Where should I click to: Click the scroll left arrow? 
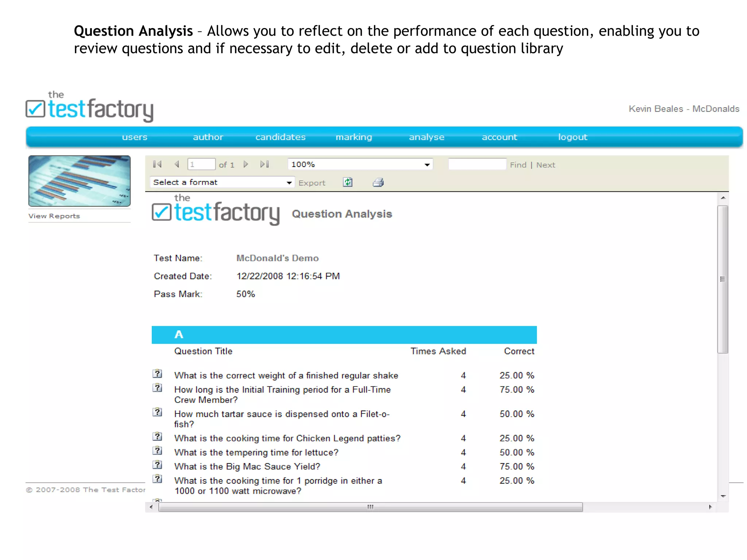151,507
